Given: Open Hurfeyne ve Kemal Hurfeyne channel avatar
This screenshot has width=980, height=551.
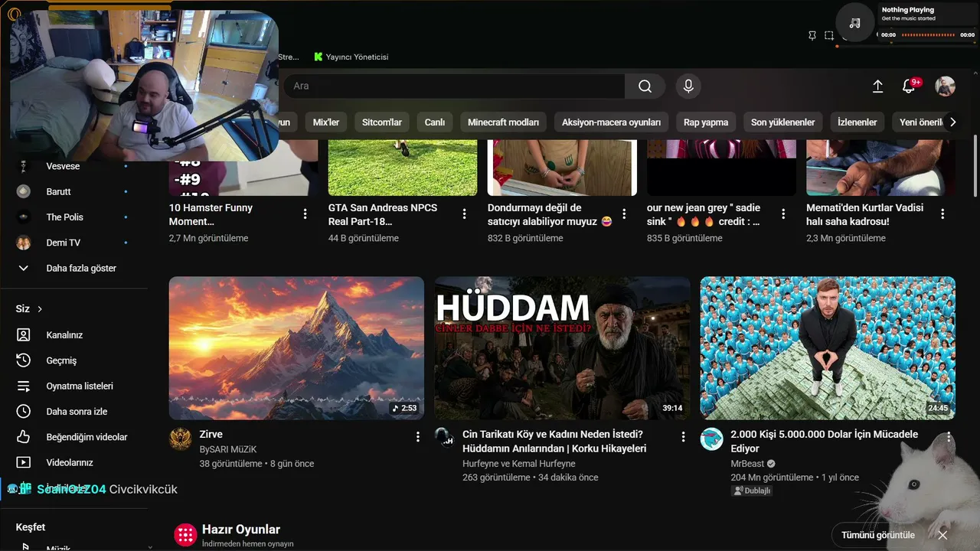Looking at the screenshot, I should click(x=446, y=439).
